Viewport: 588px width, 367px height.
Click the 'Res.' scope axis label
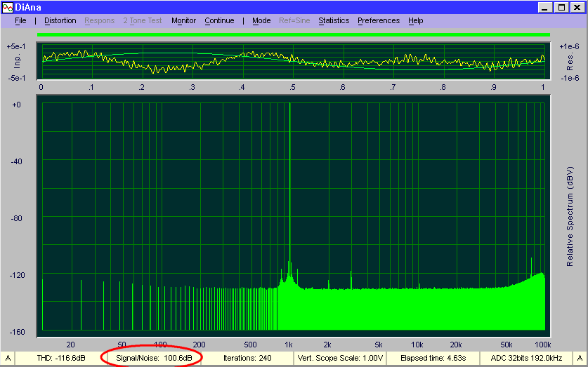pos(570,62)
